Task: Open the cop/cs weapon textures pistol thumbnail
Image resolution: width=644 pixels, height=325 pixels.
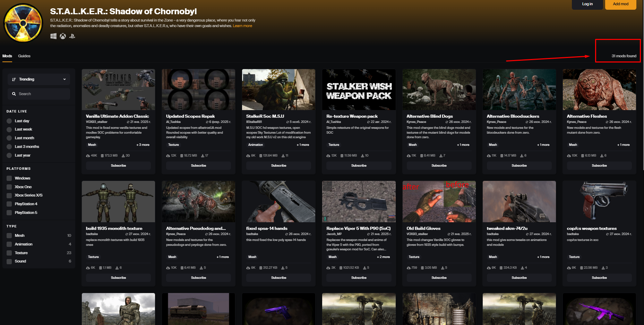Action: click(599, 202)
